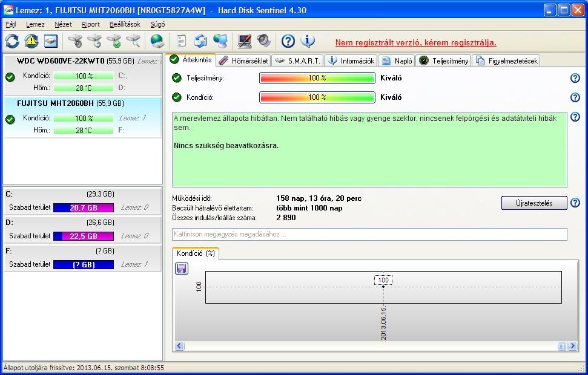Switch to the Teljesítmény tab

[444, 60]
